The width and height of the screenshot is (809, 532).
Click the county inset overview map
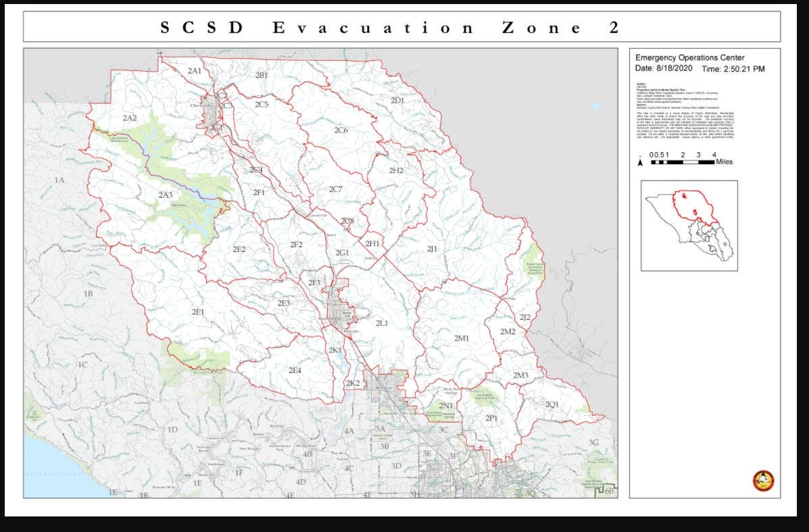689,225
